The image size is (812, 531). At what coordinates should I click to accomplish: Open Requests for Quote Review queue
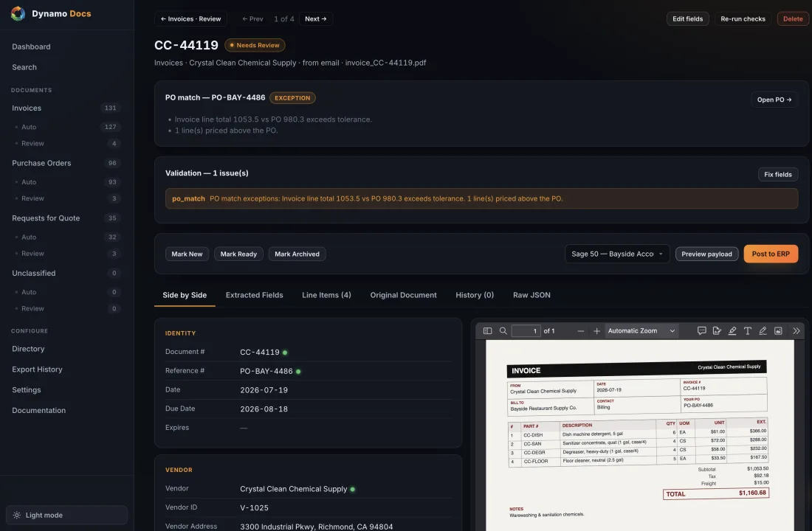click(x=66, y=254)
